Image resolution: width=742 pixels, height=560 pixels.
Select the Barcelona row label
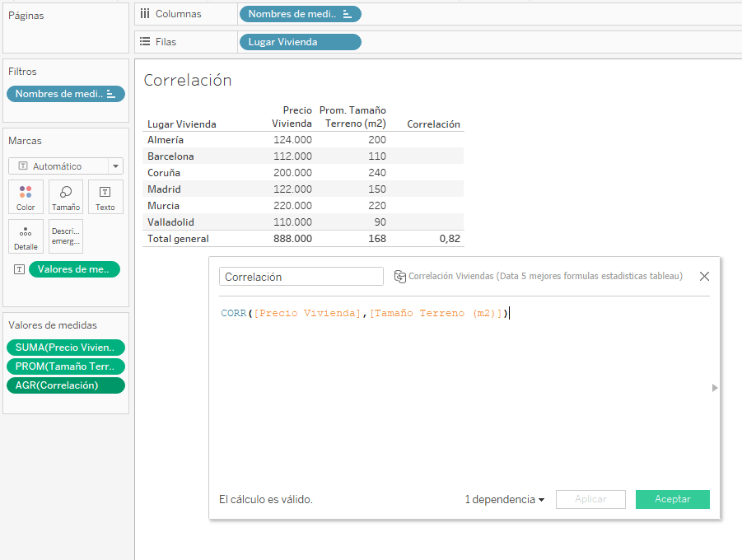pyautogui.click(x=170, y=156)
